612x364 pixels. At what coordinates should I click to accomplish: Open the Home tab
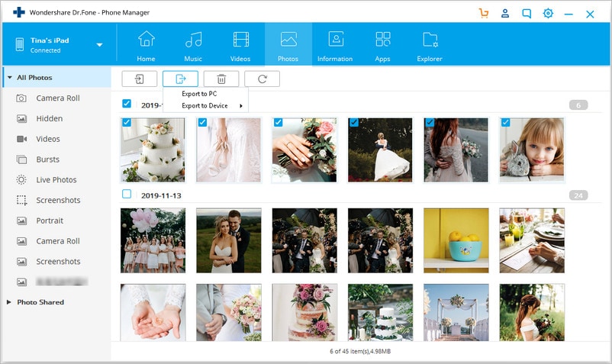point(146,46)
